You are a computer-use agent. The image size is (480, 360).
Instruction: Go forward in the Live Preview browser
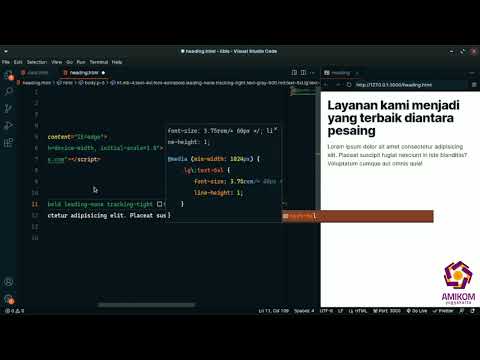pyautogui.click(x=338, y=85)
